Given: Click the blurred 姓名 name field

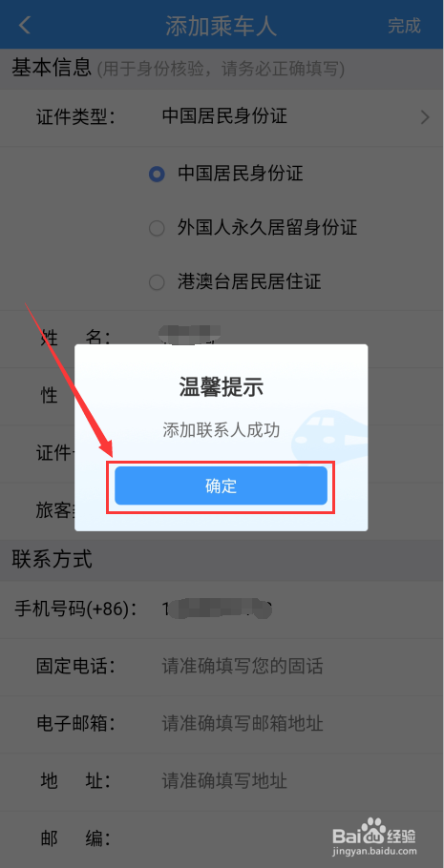Looking at the screenshot, I should pos(190,335).
